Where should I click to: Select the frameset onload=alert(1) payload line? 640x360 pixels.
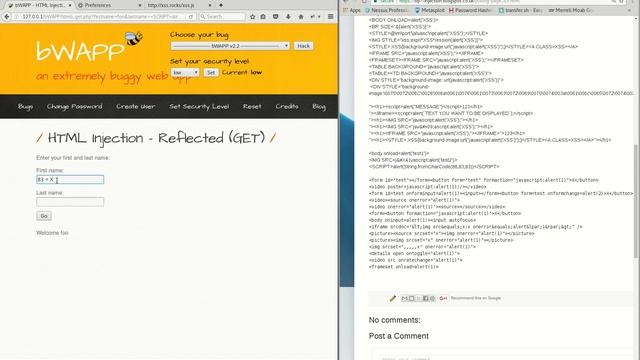click(403, 267)
